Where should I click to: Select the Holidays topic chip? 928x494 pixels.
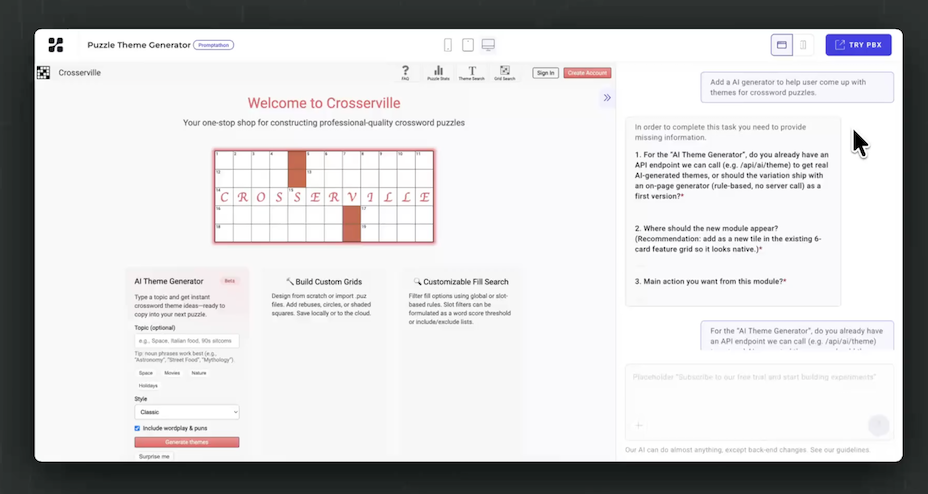point(148,386)
